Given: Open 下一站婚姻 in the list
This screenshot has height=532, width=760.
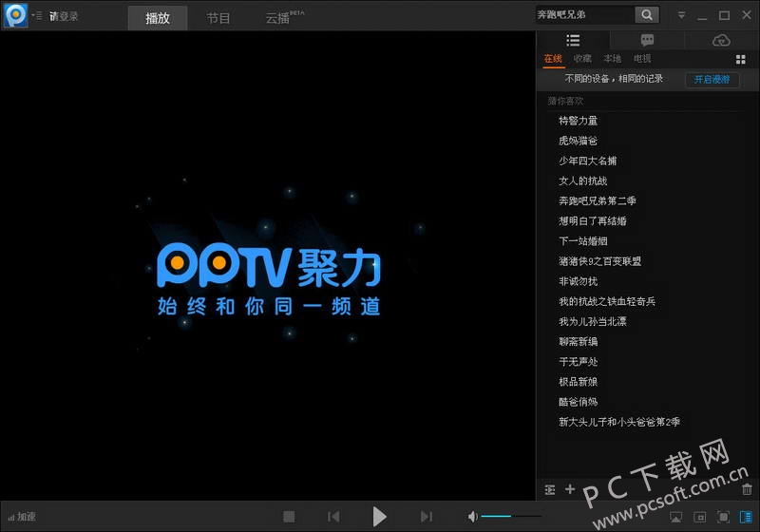Looking at the screenshot, I should click(582, 240).
